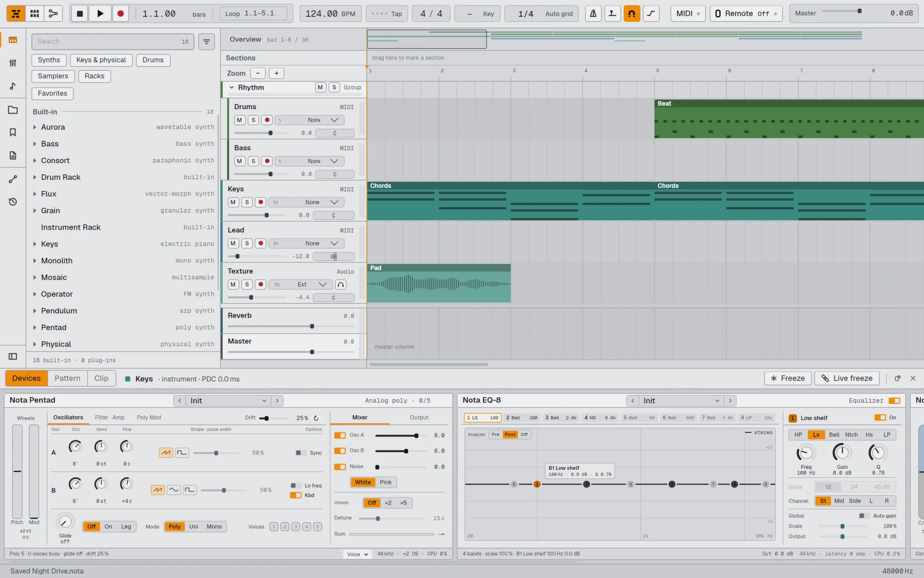Open the clip grid launcher view
The height and width of the screenshot is (578, 924).
click(x=35, y=13)
